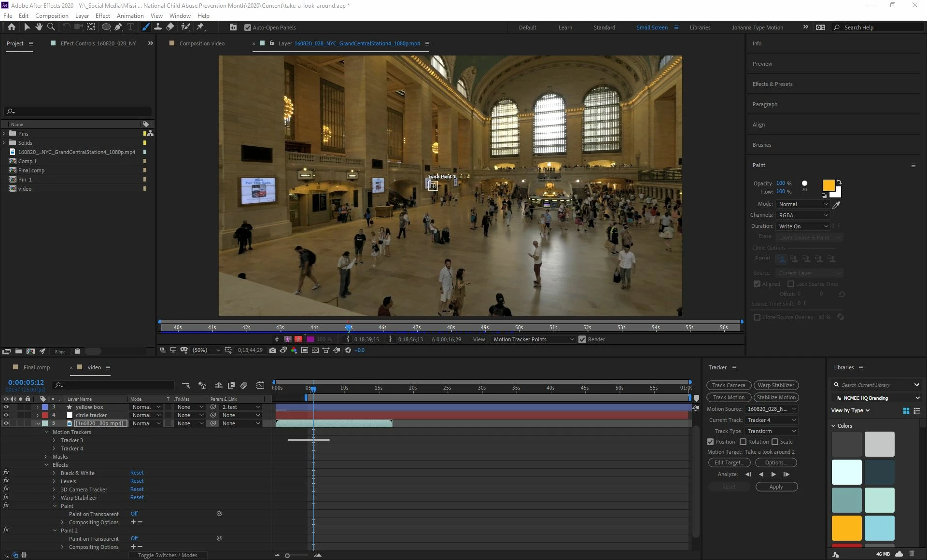
Task: Select the Clone Stamp tool
Action: click(x=157, y=27)
